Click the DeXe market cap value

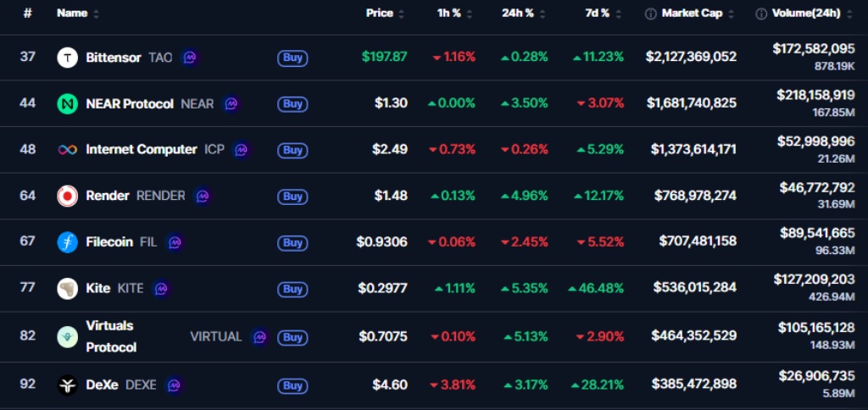pyautogui.click(x=693, y=385)
